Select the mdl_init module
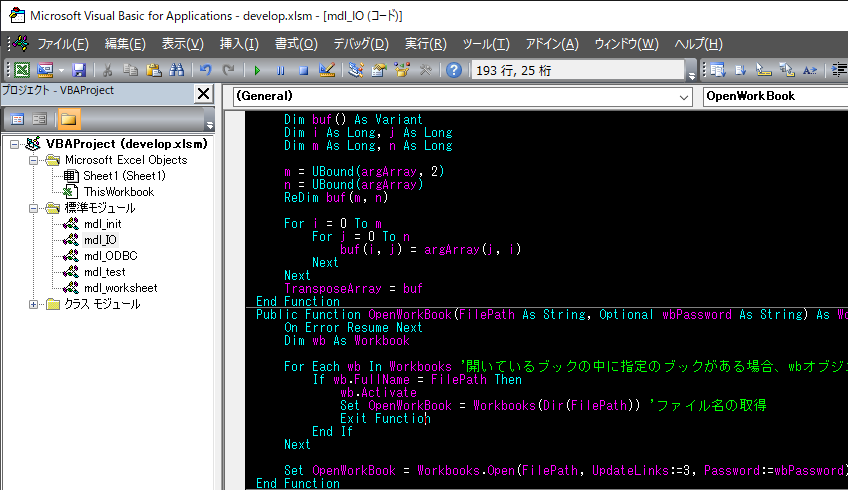This screenshot has width=848, height=490. [102, 224]
